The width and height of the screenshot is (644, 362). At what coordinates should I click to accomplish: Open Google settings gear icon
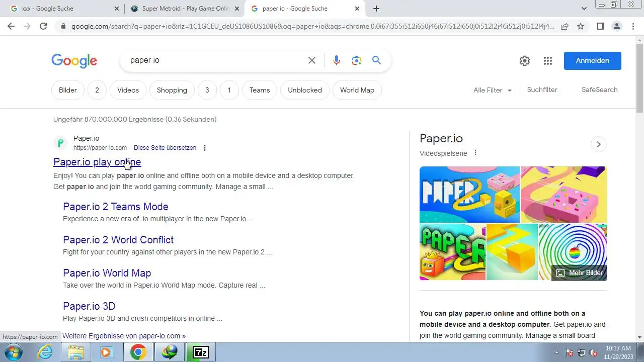click(x=525, y=61)
